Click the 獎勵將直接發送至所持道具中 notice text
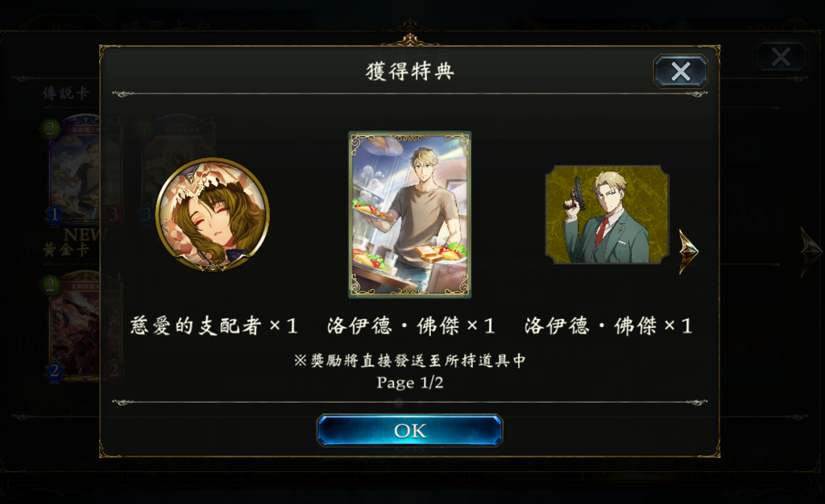This screenshot has width=825, height=504. click(410, 361)
